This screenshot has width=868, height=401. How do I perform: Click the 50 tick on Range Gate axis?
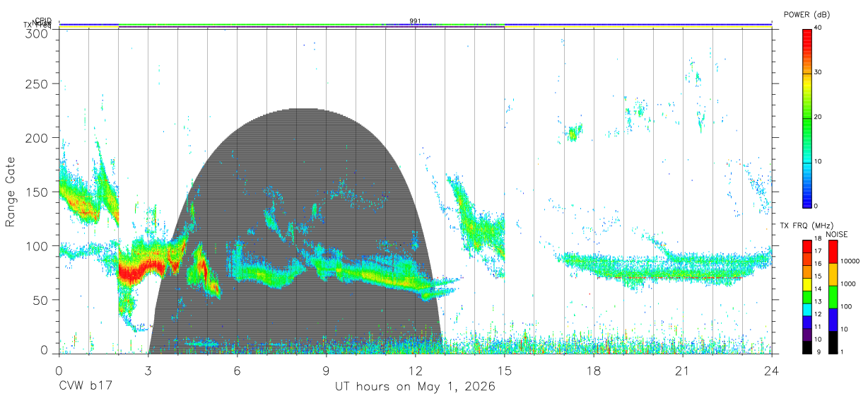tap(40, 299)
